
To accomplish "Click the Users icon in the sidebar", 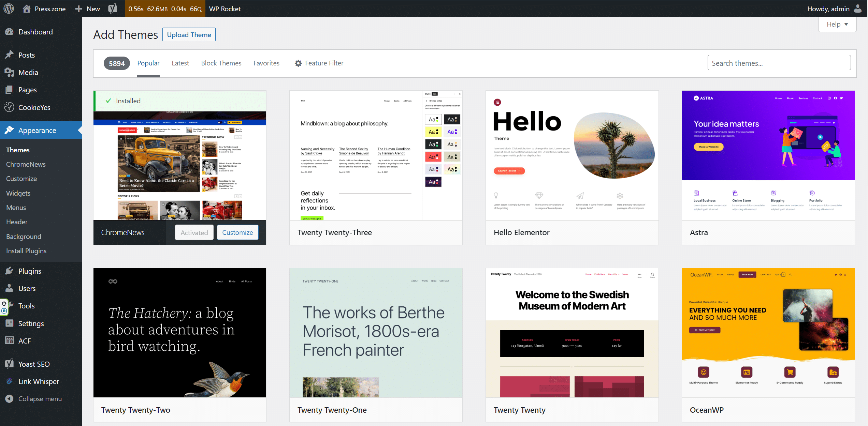I will point(9,288).
